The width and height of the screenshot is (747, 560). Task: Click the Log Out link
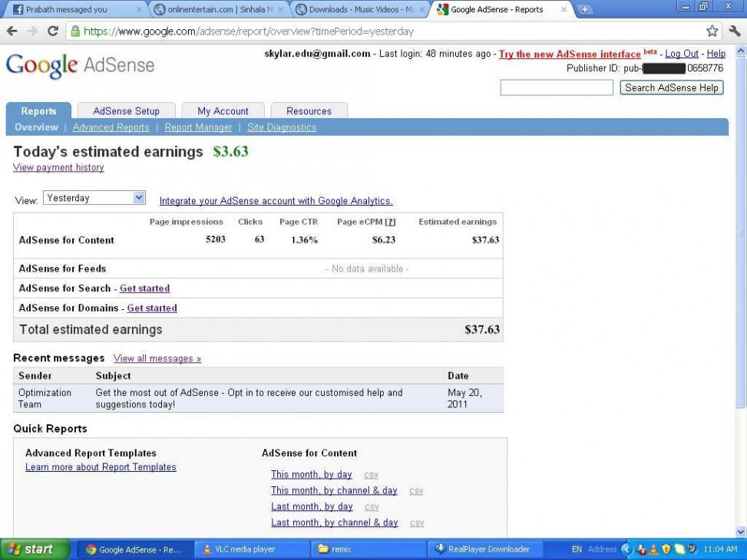[682, 54]
